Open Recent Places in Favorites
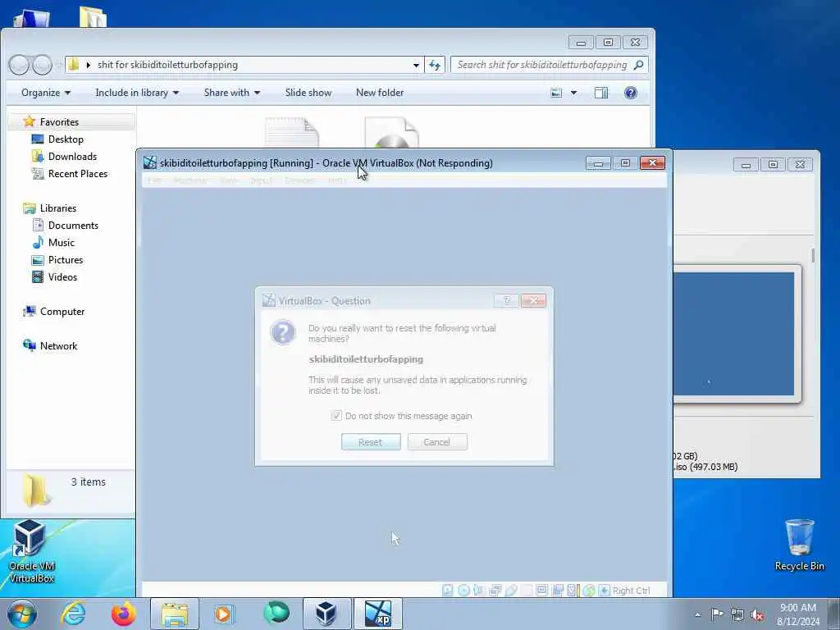The height and width of the screenshot is (630, 840). point(78,174)
